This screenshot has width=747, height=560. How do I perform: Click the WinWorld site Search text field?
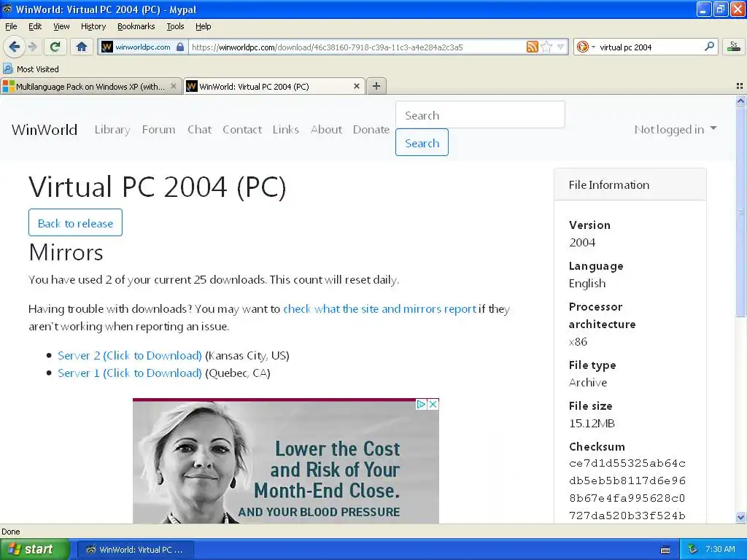(480, 114)
